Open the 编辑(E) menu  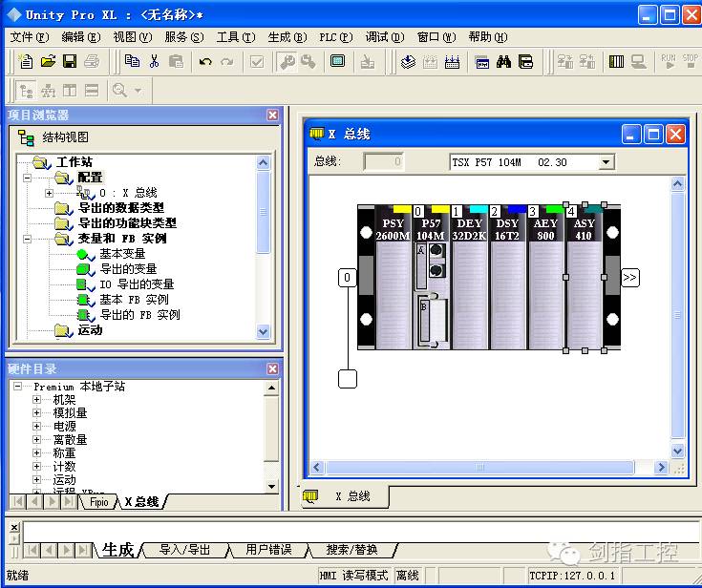tap(81, 37)
